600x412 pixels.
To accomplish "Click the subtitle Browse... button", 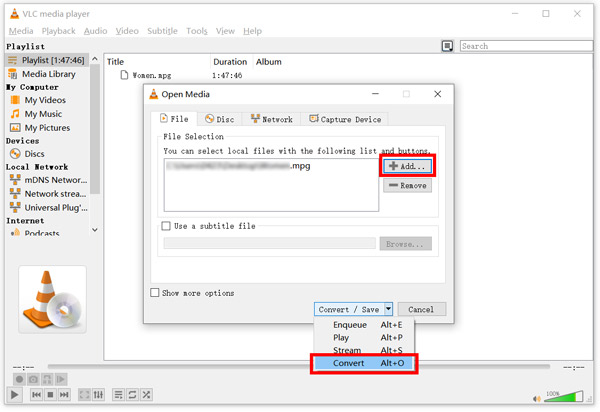I will pos(406,244).
